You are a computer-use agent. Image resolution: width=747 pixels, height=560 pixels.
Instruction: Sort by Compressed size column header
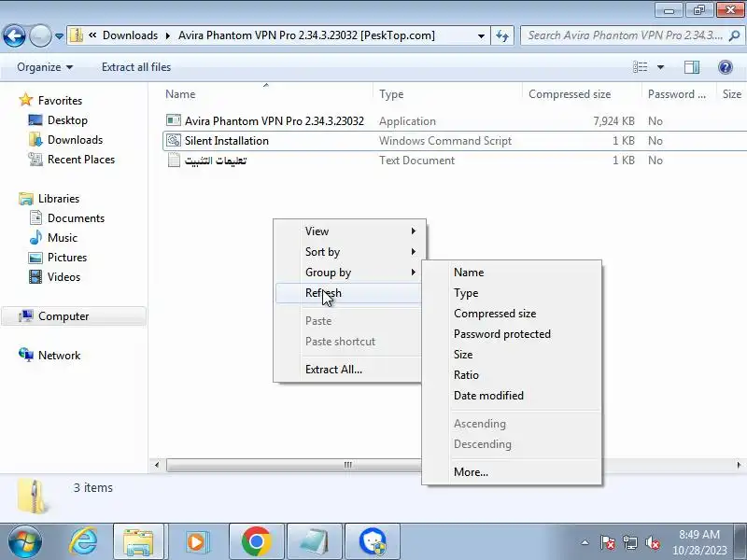pyautogui.click(x=570, y=94)
